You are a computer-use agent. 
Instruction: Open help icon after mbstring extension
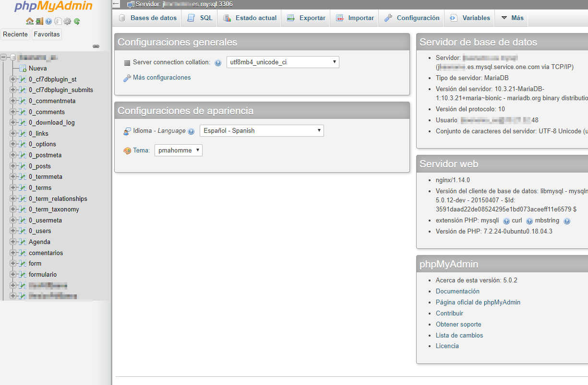(x=567, y=221)
